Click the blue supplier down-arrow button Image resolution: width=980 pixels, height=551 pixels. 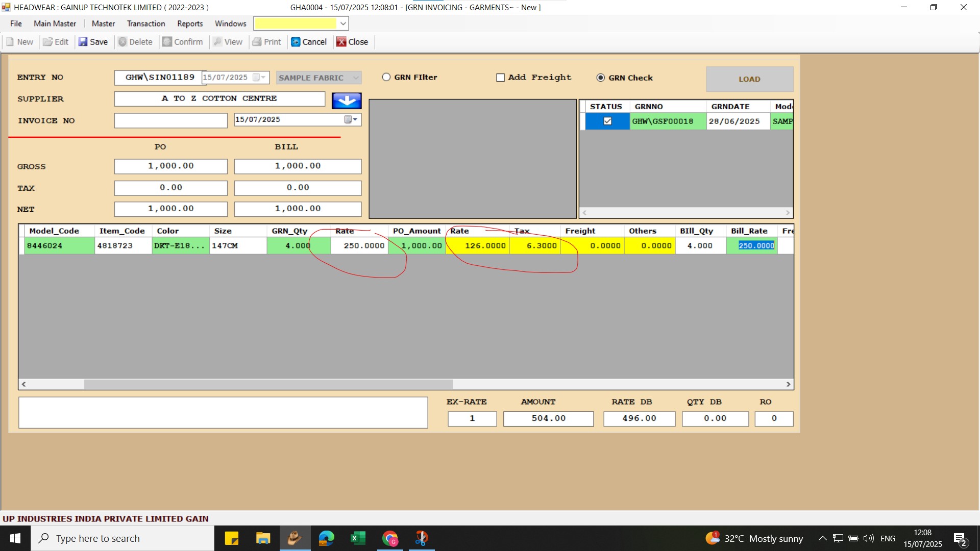point(347,101)
